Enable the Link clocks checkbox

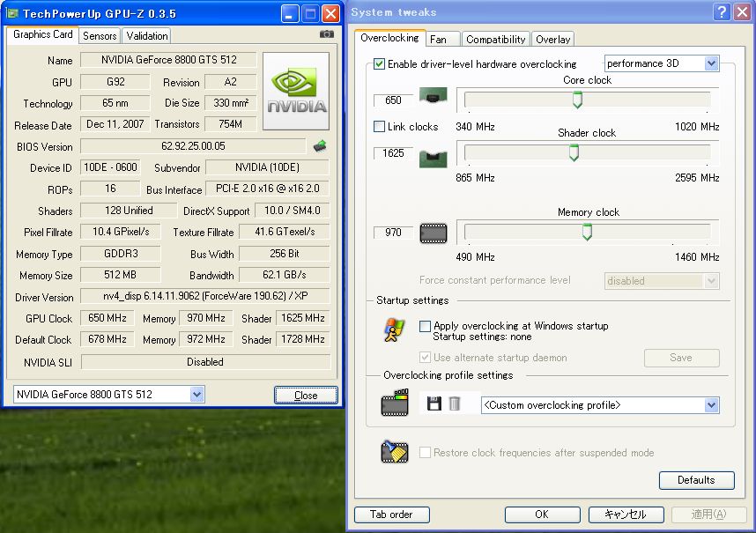[379, 126]
